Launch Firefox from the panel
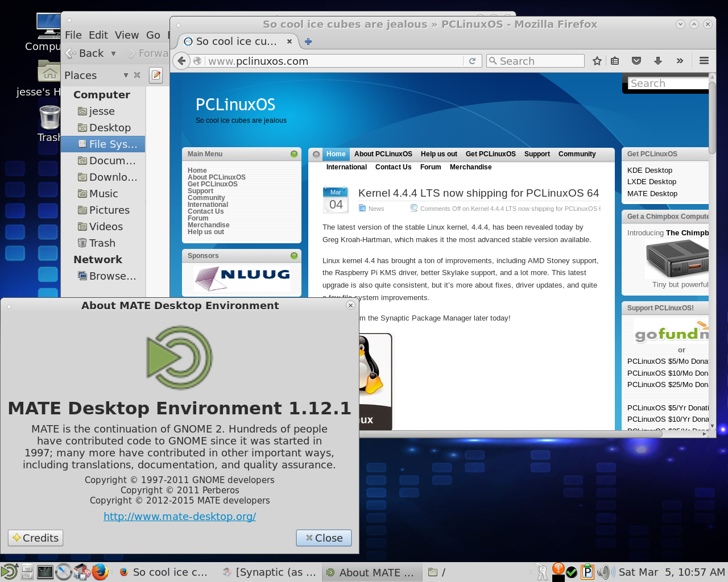Viewport: 728px width, 582px height. (x=100, y=572)
